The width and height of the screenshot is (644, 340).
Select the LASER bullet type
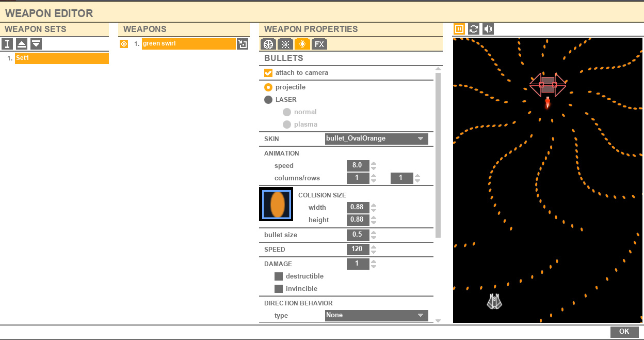pos(268,100)
